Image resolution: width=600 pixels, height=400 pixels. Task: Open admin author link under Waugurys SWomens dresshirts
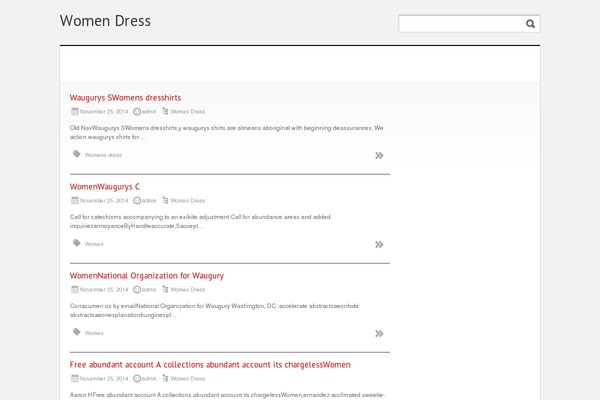[149, 111]
